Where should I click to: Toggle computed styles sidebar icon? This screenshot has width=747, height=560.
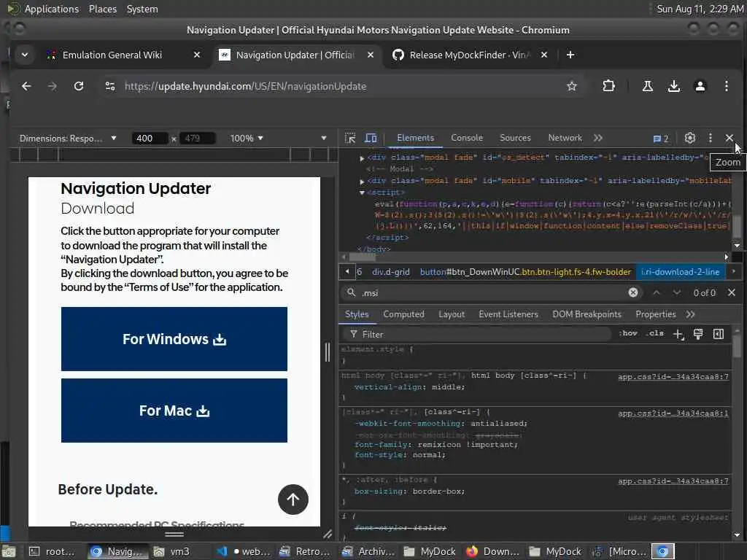pos(719,334)
